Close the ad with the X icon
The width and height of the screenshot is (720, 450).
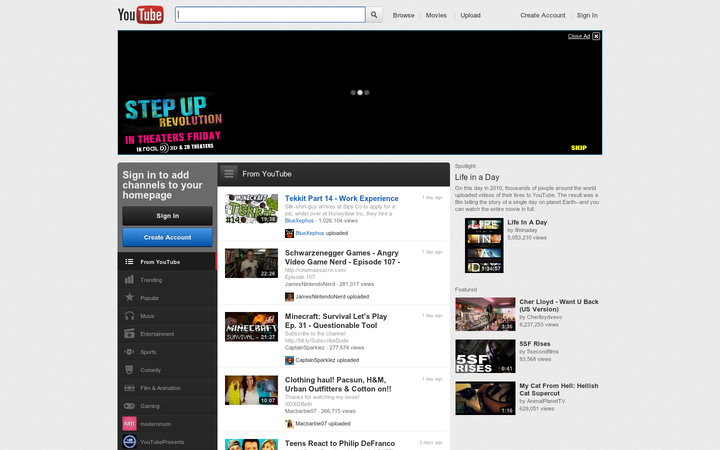pyautogui.click(x=596, y=36)
